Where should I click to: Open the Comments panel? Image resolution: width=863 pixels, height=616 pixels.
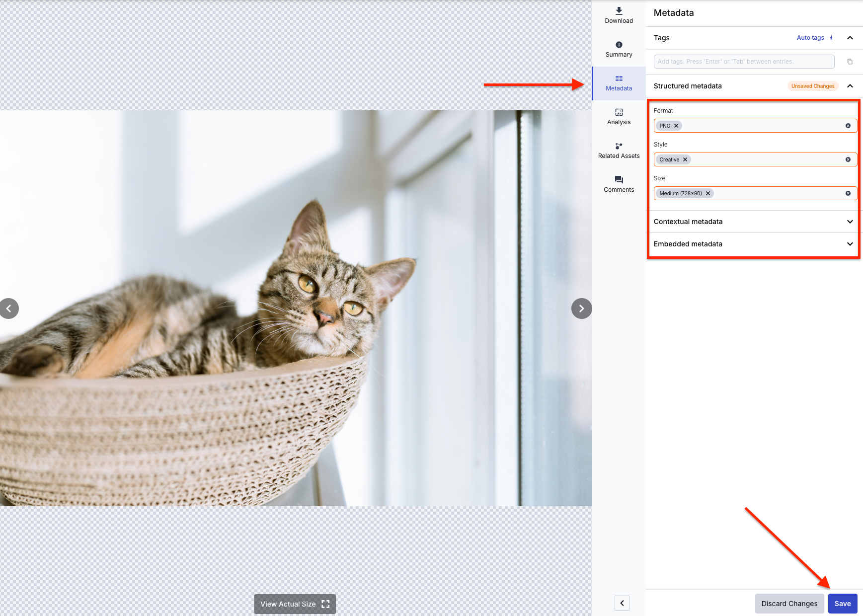pyautogui.click(x=619, y=183)
